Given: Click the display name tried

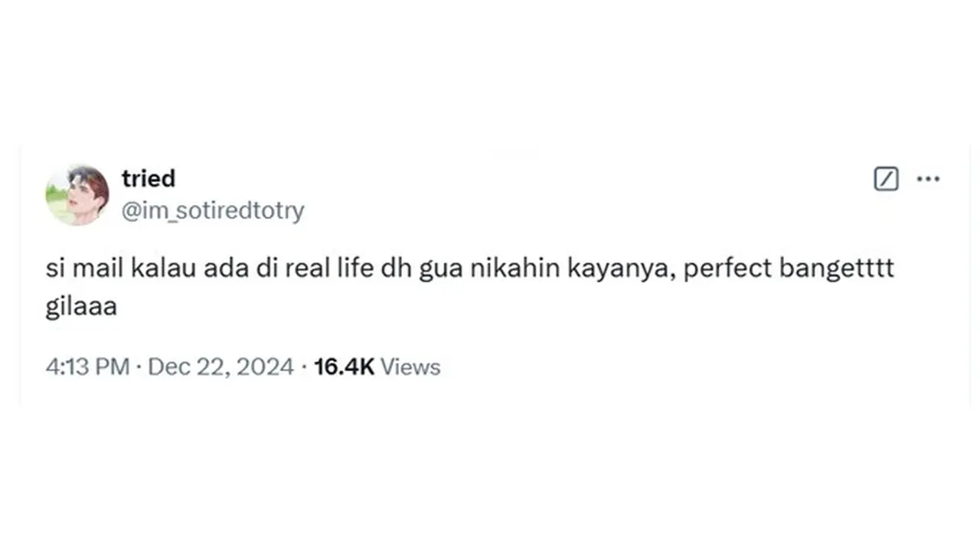Looking at the screenshot, I should click(148, 178).
